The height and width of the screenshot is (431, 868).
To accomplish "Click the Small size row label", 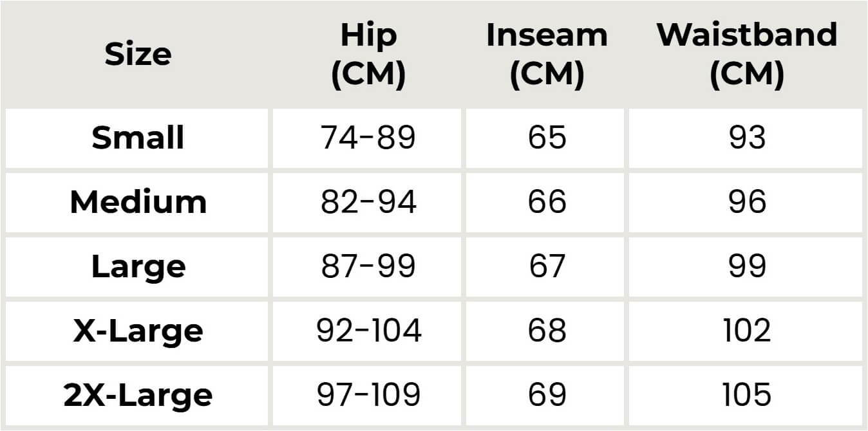I will pyautogui.click(x=138, y=138).
